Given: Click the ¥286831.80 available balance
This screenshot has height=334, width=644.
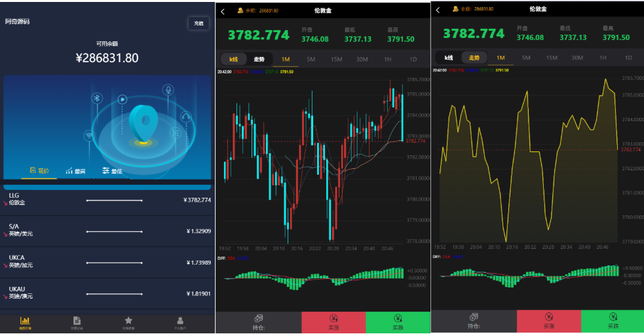Looking at the screenshot, I should pyautogui.click(x=107, y=58).
